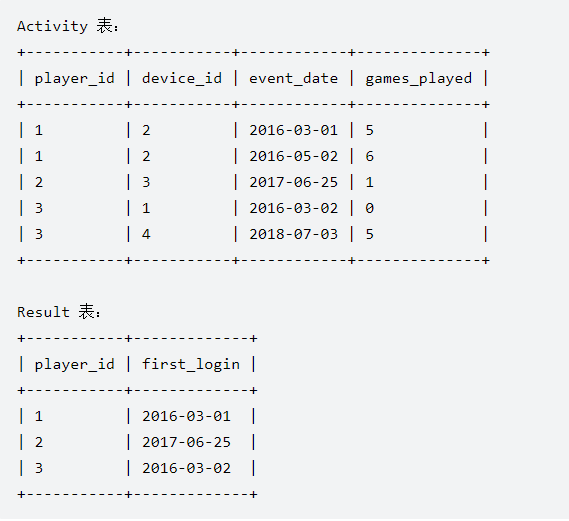
Task: Click the first_login column header
Action: [x=191, y=365]
